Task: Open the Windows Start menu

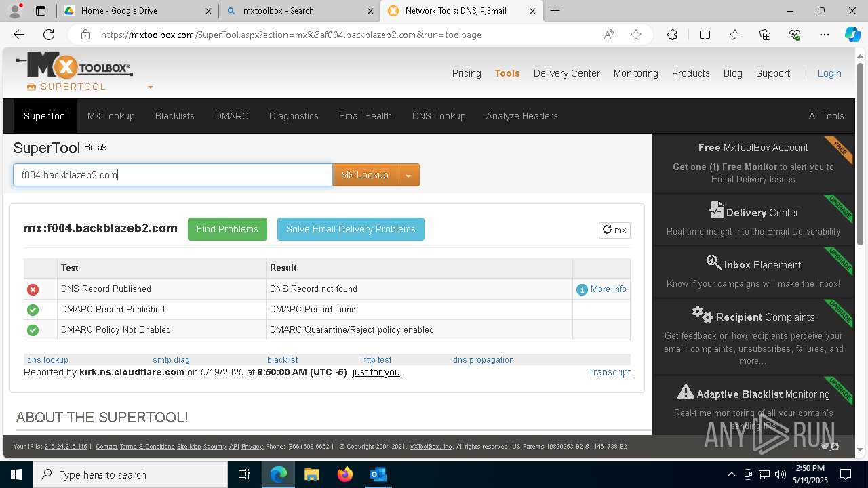Action: coord(16,474)
